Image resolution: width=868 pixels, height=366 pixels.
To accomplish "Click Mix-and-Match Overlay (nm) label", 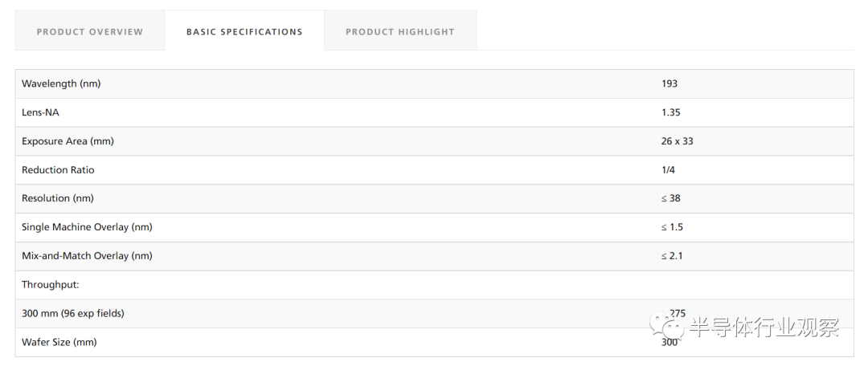I will [x=87, y=256].
